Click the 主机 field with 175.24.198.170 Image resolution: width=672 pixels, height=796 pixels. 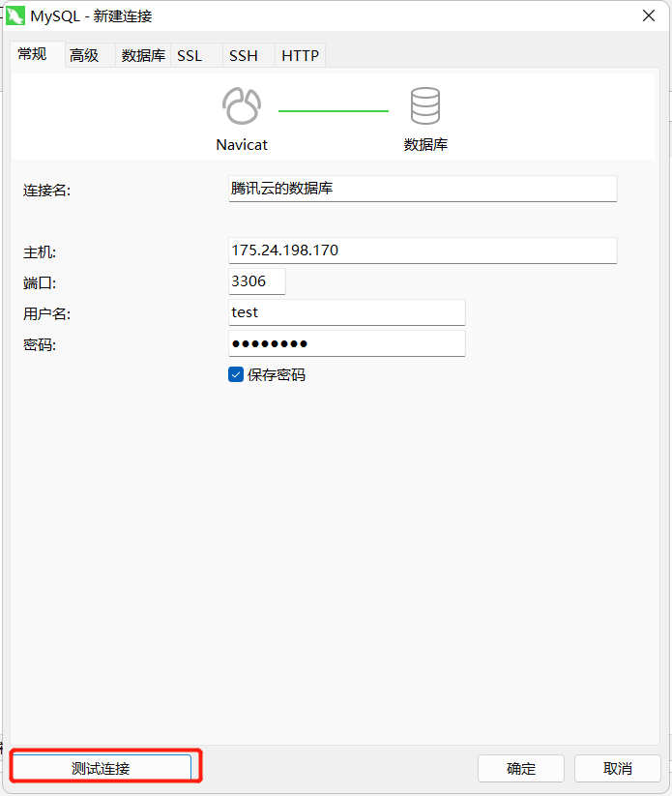coord(423,251)
